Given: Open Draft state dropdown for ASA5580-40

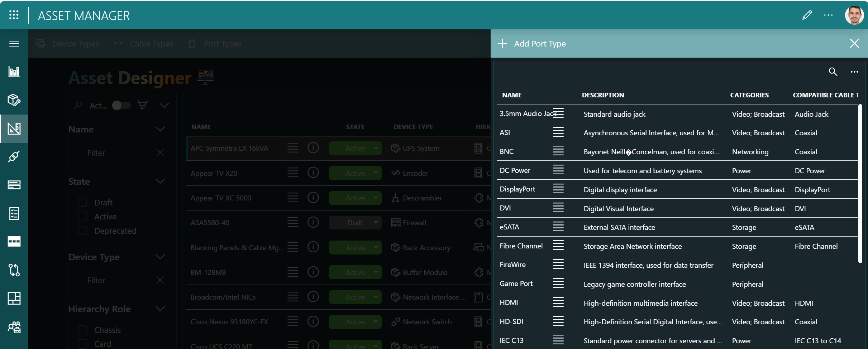Looking at the screenshot, I should pos(355,223).
